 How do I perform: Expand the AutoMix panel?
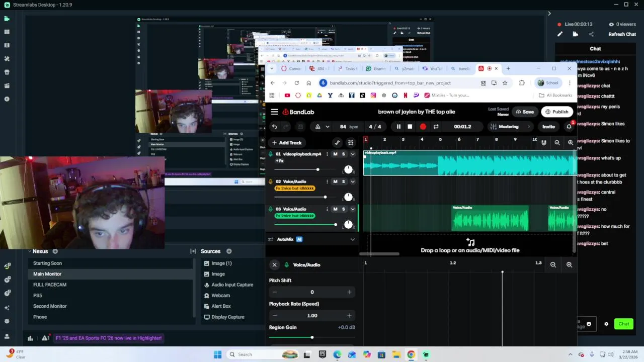point(353,239)
